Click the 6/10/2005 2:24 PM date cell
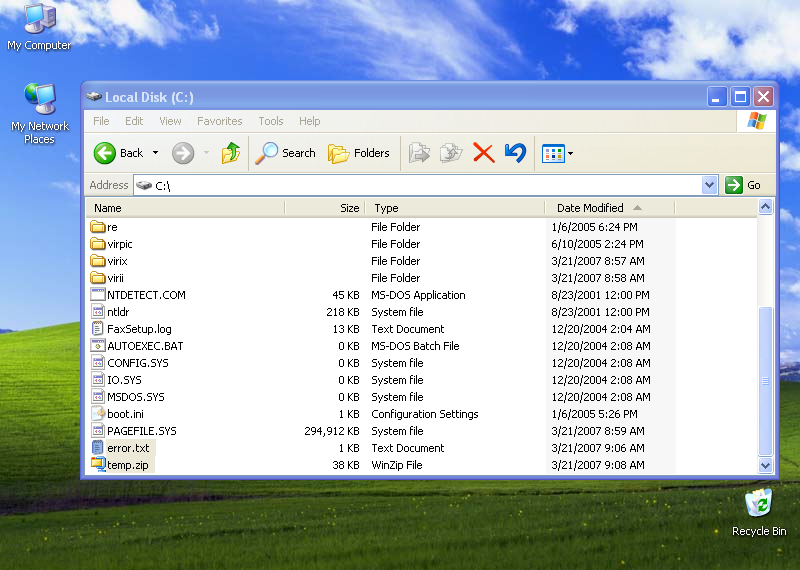This screenshot has height=570, width=800. pos(597,244)
